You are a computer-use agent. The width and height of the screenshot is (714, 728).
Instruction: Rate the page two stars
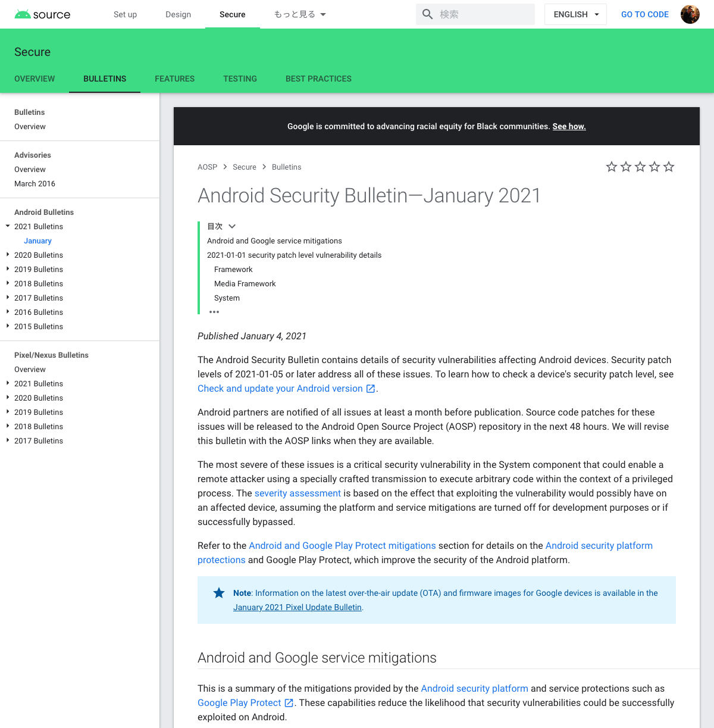coord(626,167)
